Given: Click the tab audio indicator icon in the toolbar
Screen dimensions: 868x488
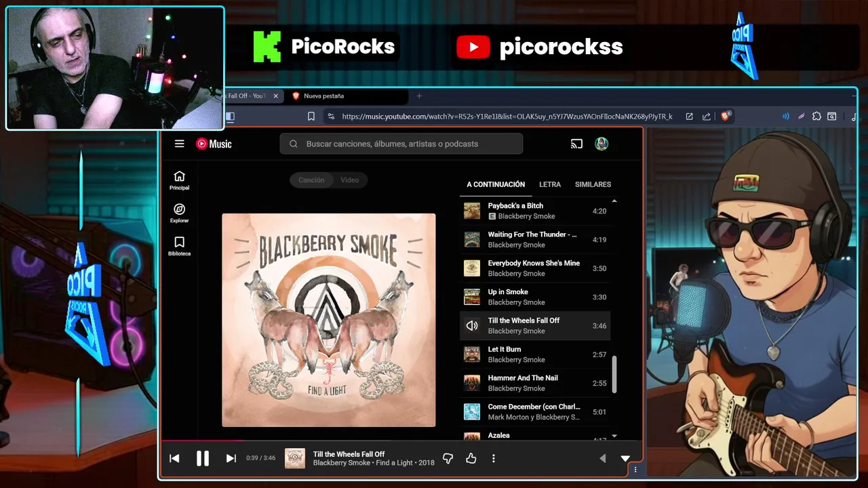Looking at the screenshot, I should [785, 117].
